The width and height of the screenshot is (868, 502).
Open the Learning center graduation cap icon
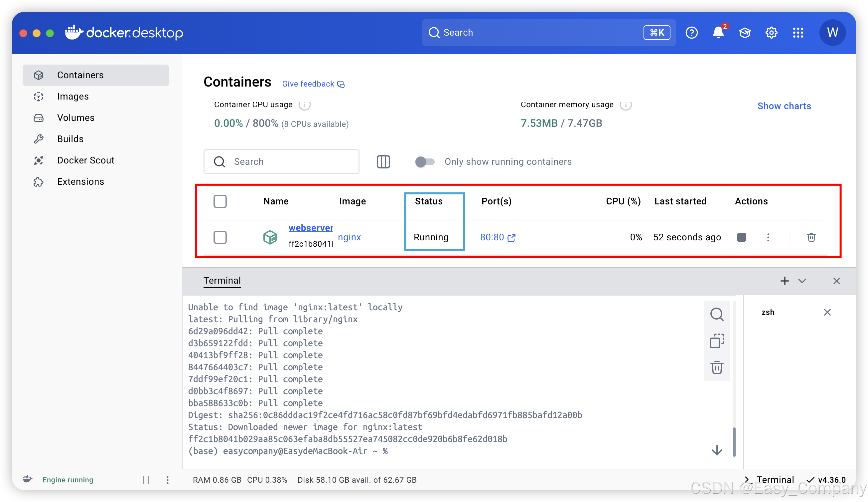point(744,33)
